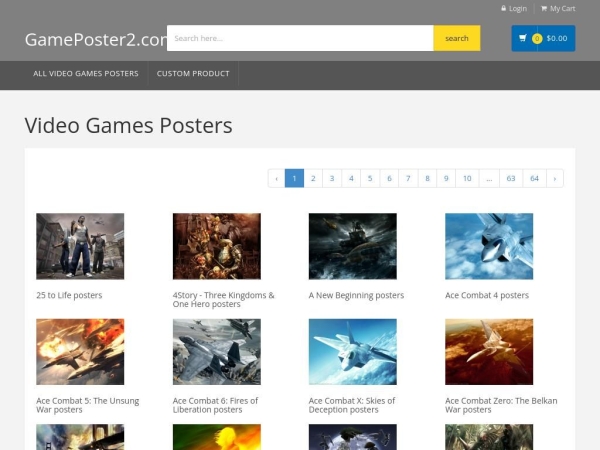This screenshot has width=600, height=450.
Task: Click the 25 to Life posters title
Action: (69, 295)
